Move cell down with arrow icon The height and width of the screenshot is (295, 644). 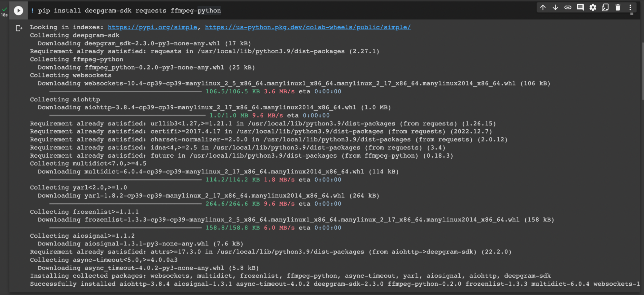[x=555, y=7]
